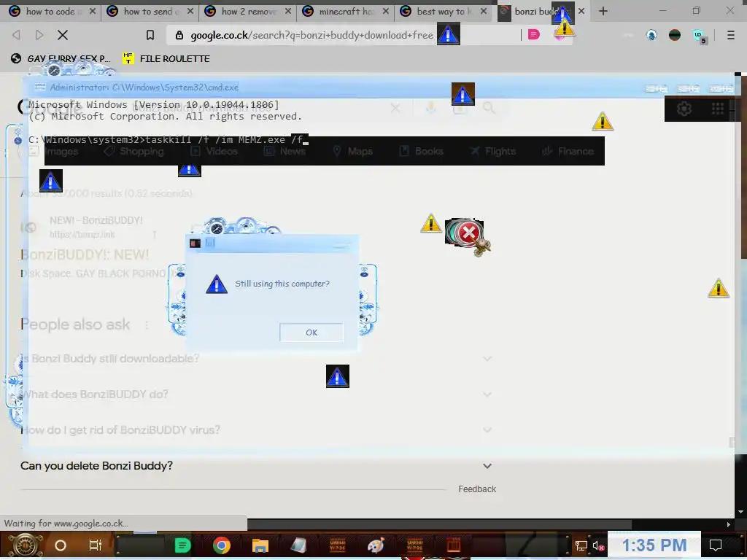Screen dimensions: 747x560
Task: Click the dark round red-rimmed extension icon
Action: click(x=675, y=35)
